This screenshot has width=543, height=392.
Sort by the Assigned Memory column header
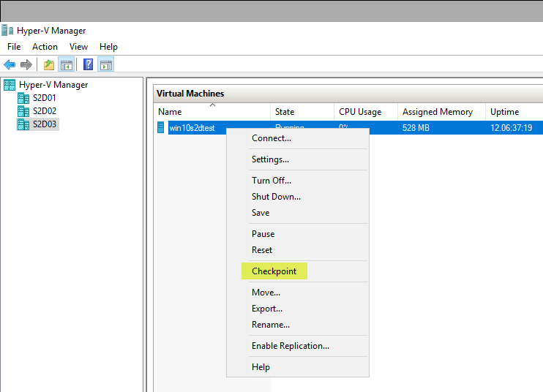(x=441, y=112)
